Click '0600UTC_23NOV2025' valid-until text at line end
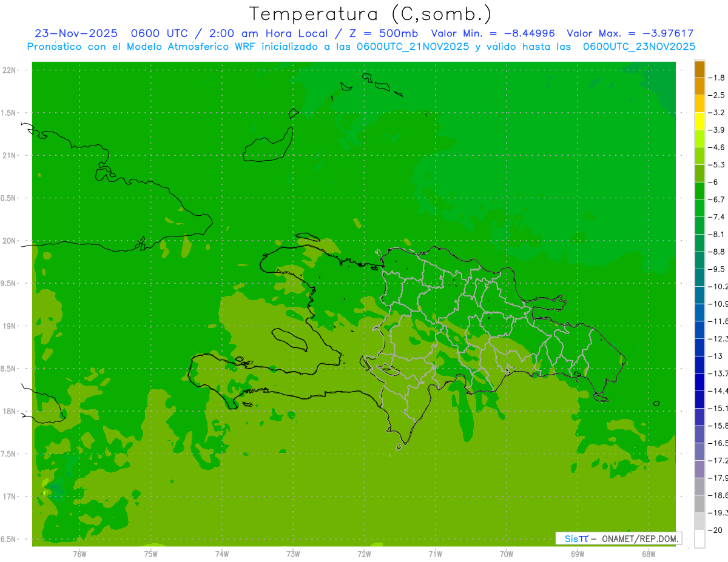Viewport: 728px width, 562px height. [639, 47]
